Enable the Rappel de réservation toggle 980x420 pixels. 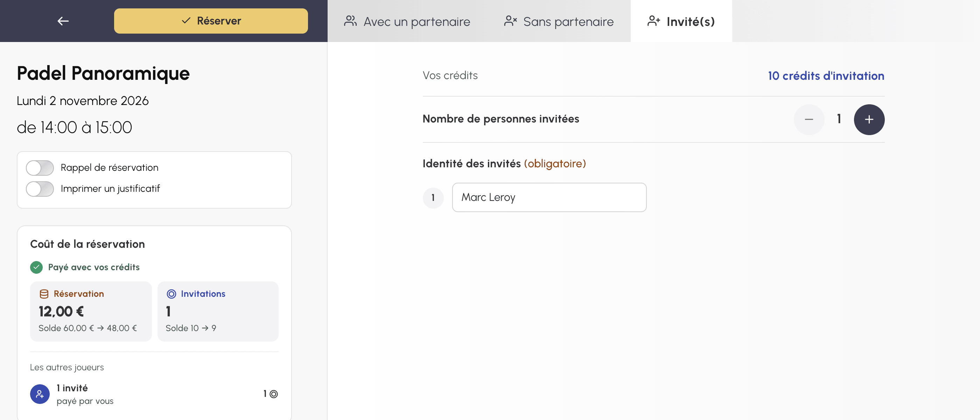[40, 168]
